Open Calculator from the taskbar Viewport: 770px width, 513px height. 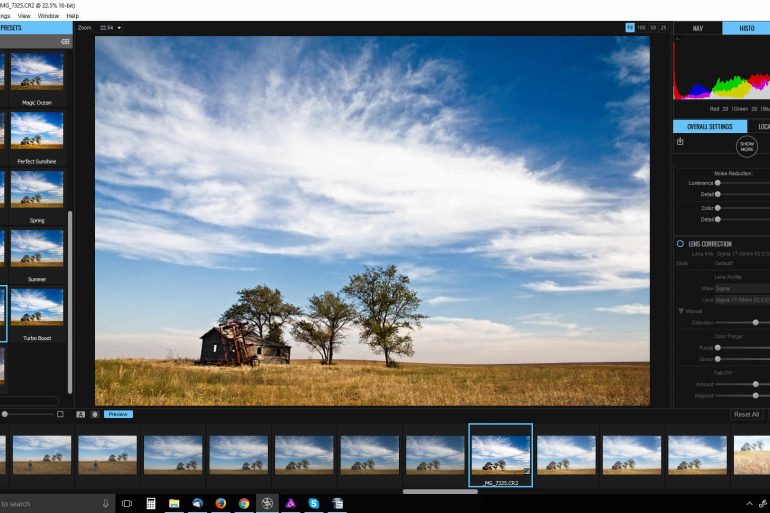151,503
